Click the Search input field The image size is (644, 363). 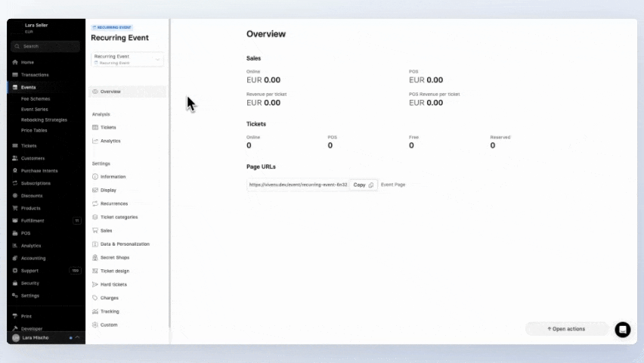[x=45, y=46]
